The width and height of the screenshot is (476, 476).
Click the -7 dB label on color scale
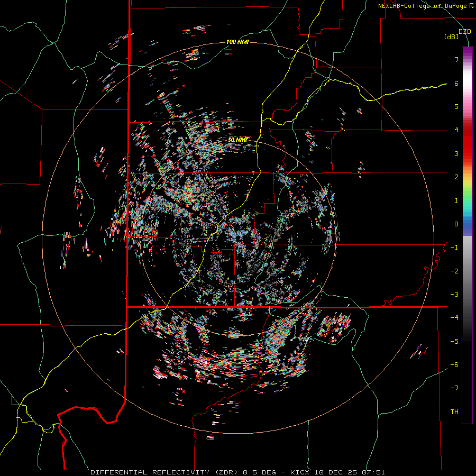pos(454,388)
